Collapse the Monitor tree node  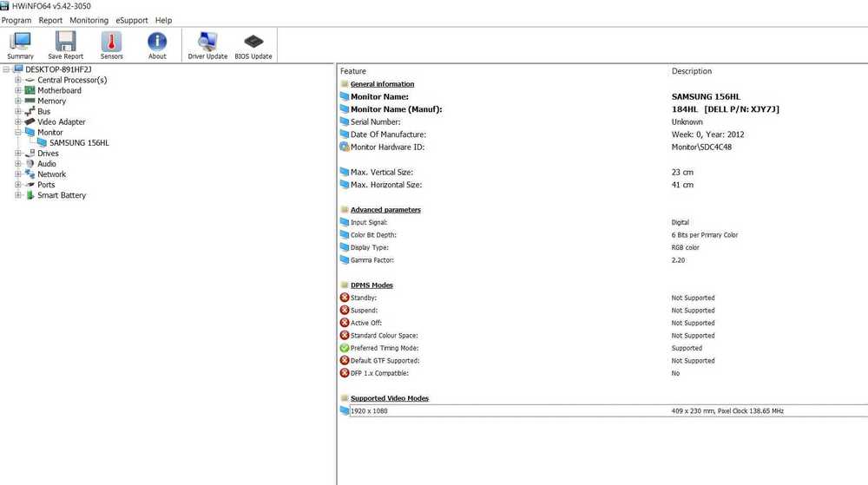(17, 133)
